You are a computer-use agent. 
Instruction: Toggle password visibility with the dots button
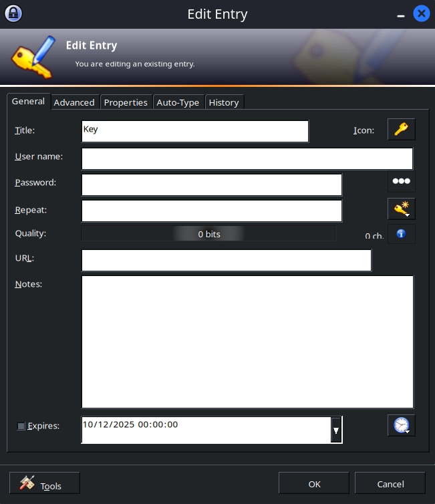pos(401,182)
